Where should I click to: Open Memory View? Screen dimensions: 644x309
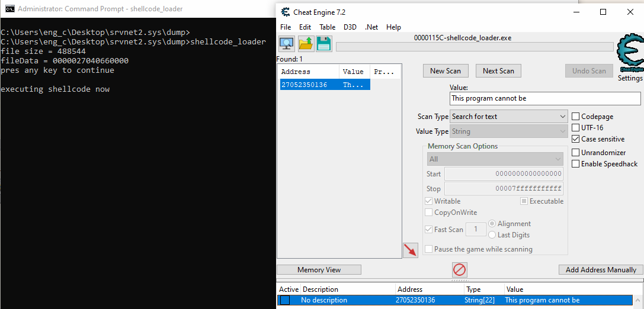tap(319, 269)
